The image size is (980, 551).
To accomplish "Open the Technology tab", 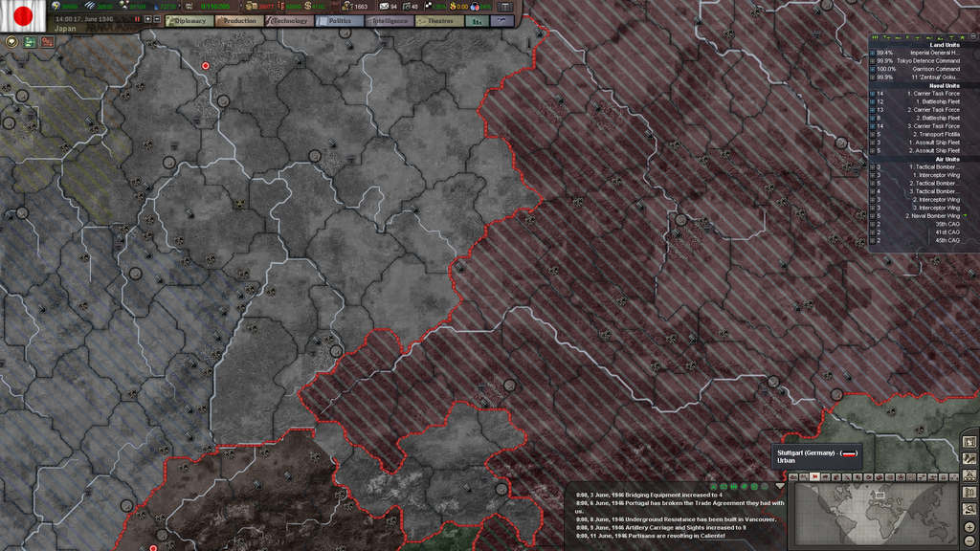I will 289,21.
